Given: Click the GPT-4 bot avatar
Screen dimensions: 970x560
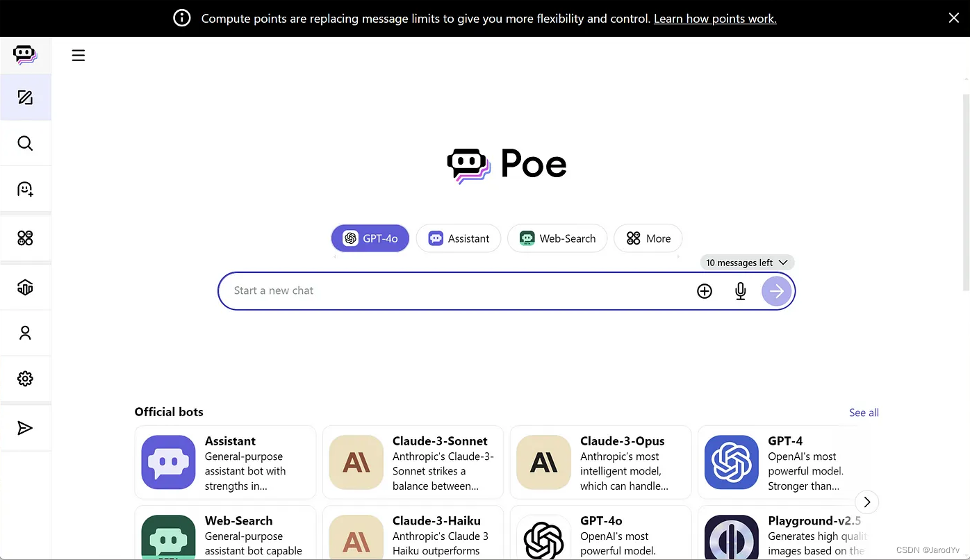Looking at the screenshot, I should point(732,462).
